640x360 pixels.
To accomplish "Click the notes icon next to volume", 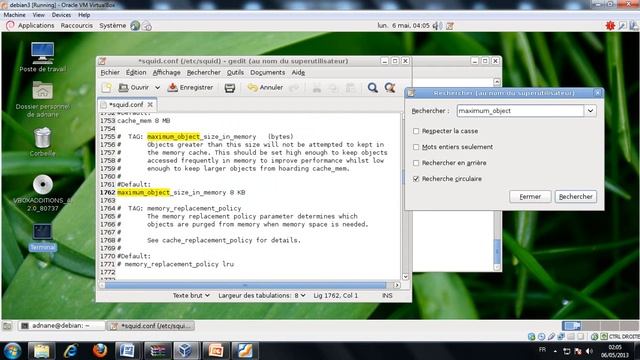I will [450, 26].
